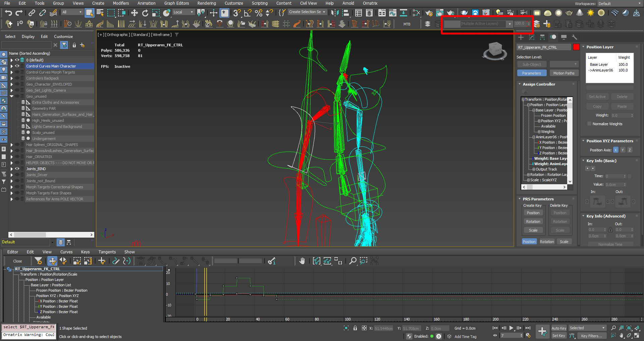Open the Graph Editors menu
Screen dimensions: 644x341
176,3
